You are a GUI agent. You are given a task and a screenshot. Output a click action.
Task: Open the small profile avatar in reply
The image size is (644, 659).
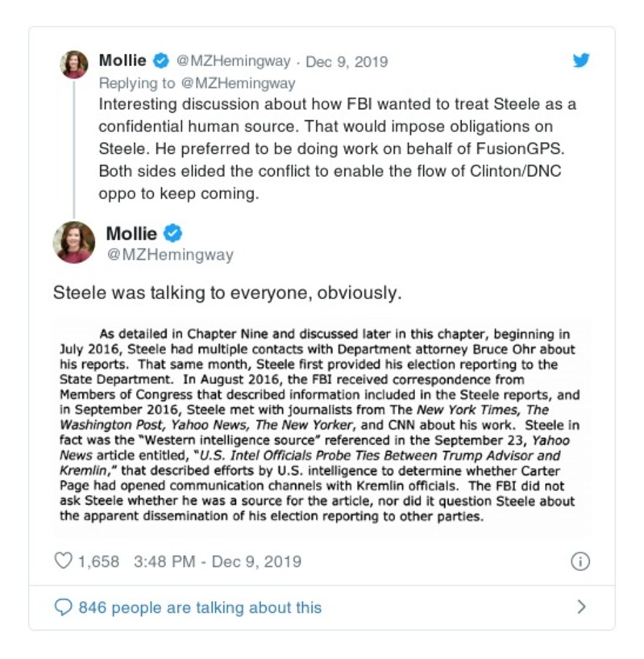pyautogui.click(x=74, y=65)
